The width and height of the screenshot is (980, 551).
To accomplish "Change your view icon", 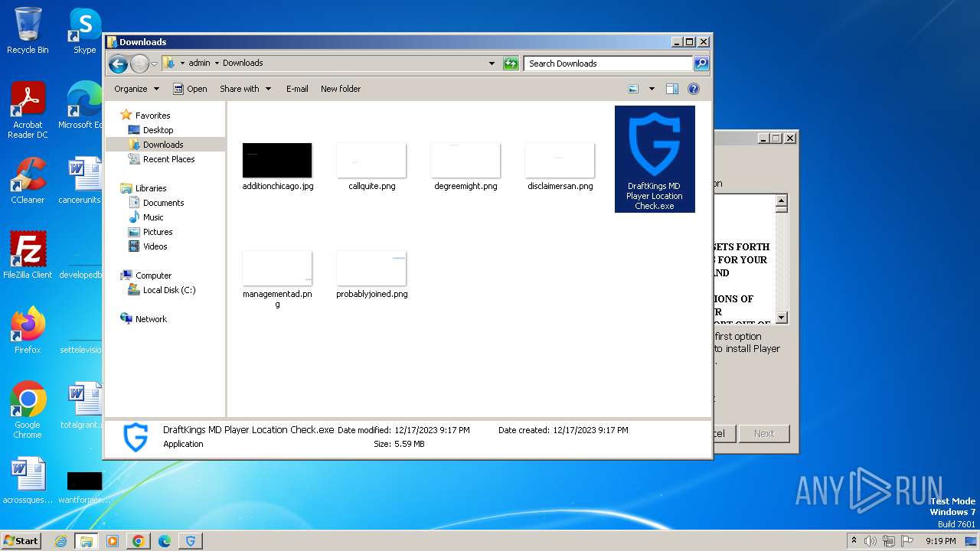I will pos(633,89).
